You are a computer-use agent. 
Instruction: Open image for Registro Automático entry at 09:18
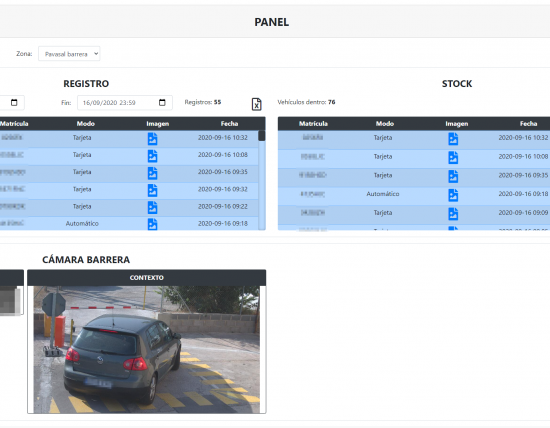tap(152, 224)
